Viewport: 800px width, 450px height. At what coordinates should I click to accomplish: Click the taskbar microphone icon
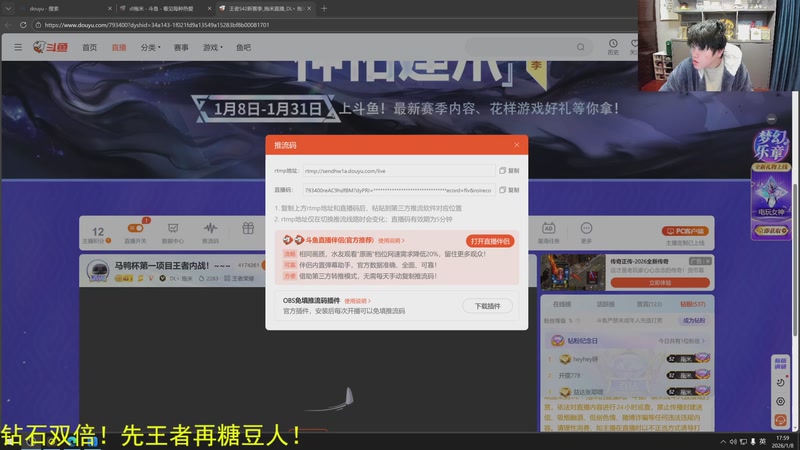[x=753, y=442]
